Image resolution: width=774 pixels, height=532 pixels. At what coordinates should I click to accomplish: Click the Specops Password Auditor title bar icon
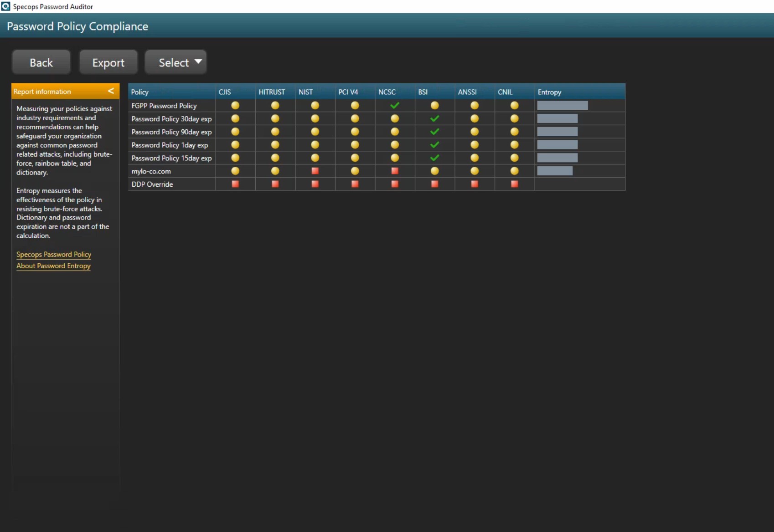pyautogui.click(x=5, y=6)
